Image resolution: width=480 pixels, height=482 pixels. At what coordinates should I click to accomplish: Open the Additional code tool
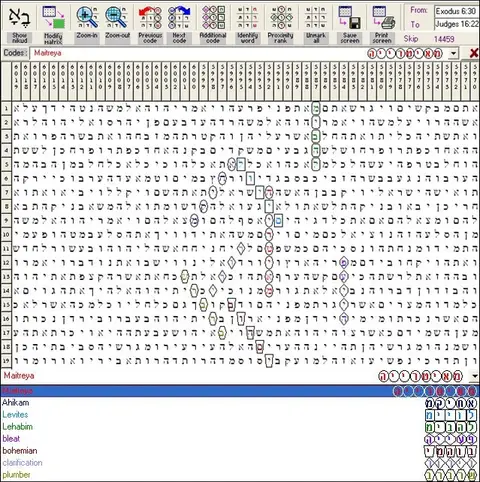(213, 17)
